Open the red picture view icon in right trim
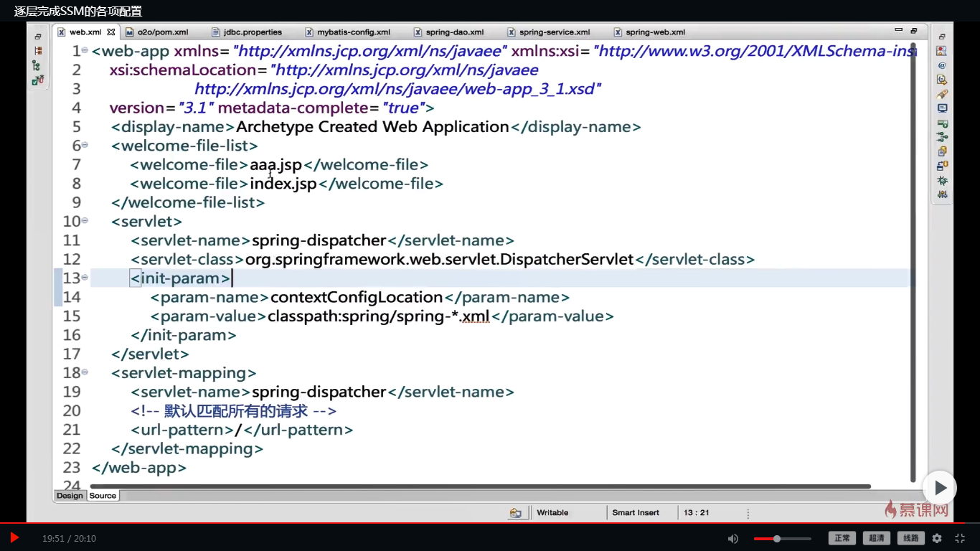The image size is (980, 551). [942, 51]
